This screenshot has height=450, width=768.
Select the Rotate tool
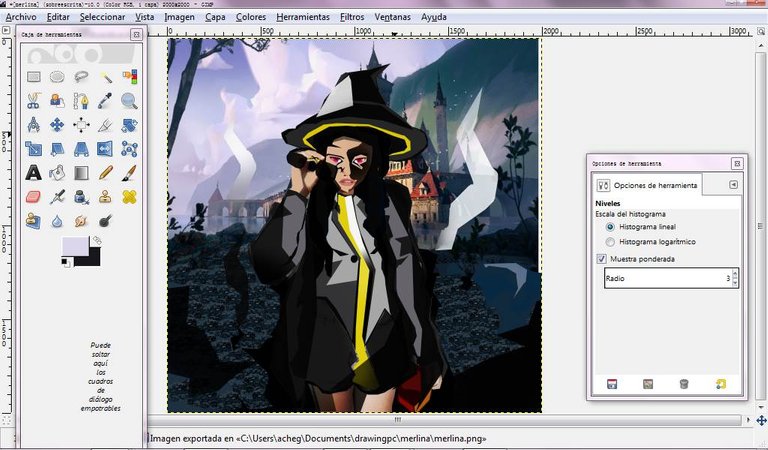click(129, 125)
